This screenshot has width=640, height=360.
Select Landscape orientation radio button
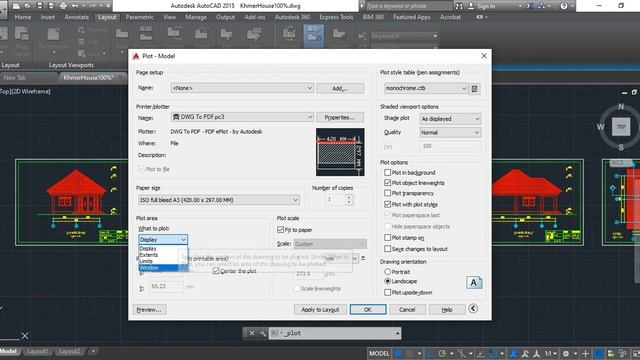tap(387, 281)
